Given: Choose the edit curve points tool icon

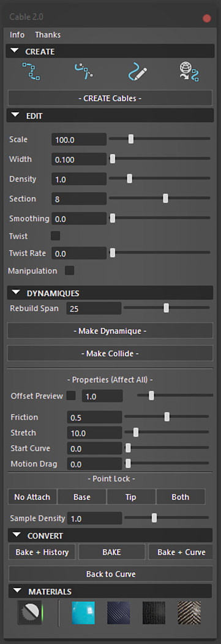Looking at the screenshot, I should tap(84, 72).
